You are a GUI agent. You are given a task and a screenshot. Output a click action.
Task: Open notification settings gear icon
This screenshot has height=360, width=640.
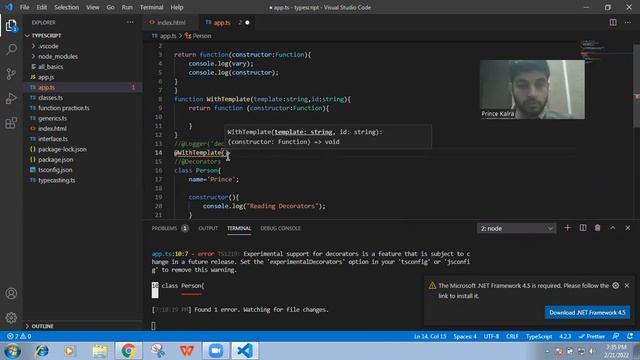coord(616,285)
